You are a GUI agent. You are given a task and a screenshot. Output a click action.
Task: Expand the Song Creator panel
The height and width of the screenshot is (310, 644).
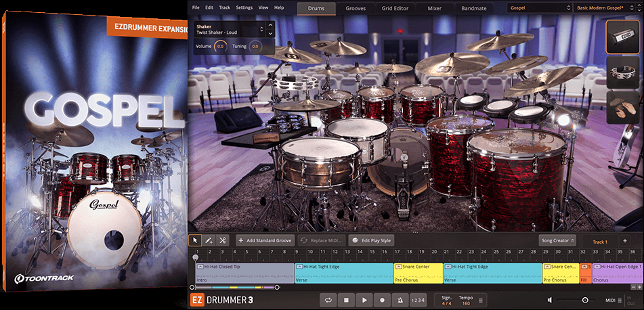tap(557, 240)
